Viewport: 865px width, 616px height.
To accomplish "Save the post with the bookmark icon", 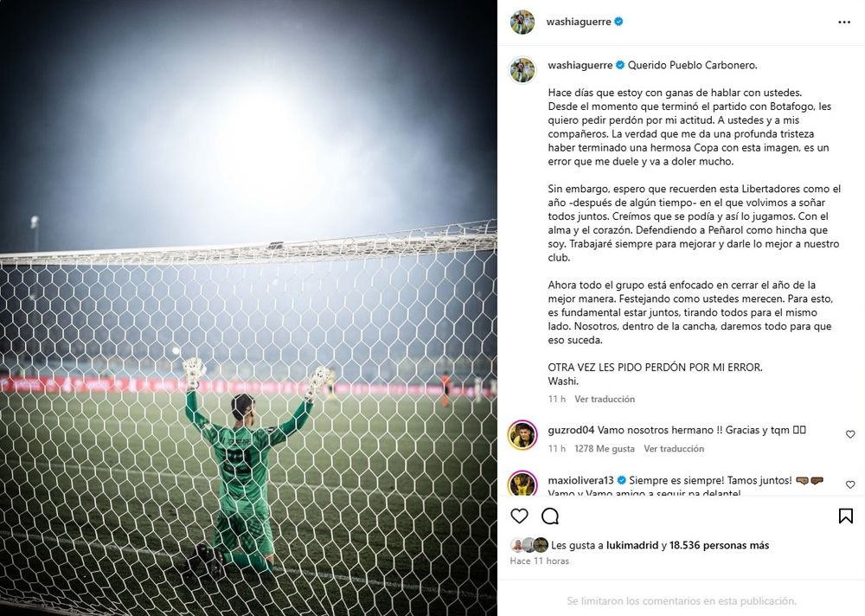I will pos(846,517).
